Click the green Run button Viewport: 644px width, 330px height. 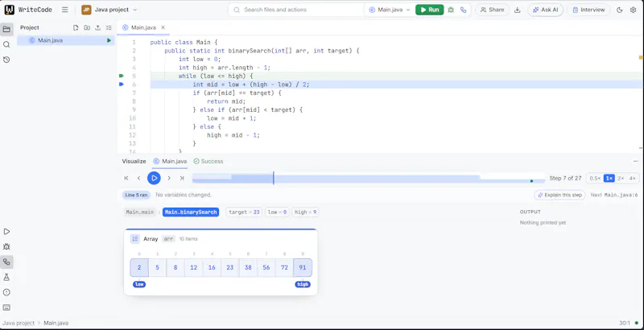click(x=430, y=10)
